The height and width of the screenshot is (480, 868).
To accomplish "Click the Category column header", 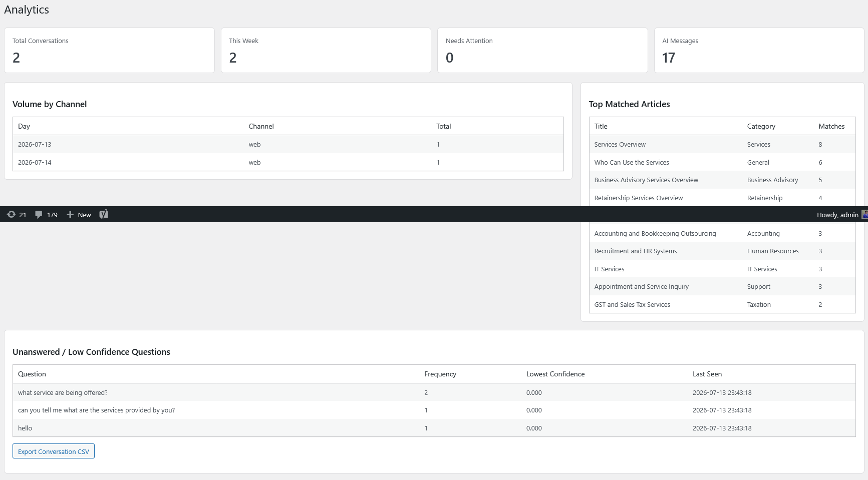I will [x=761, y=126].
